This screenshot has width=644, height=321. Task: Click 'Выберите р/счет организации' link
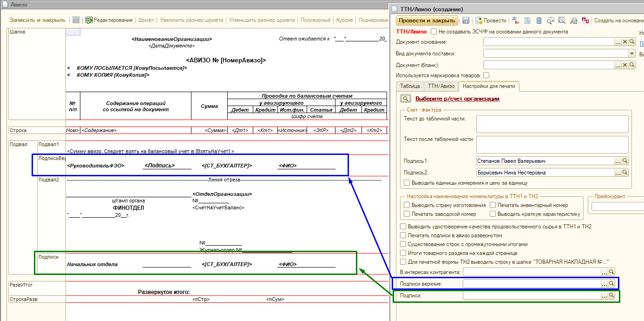tap(457, 99)
